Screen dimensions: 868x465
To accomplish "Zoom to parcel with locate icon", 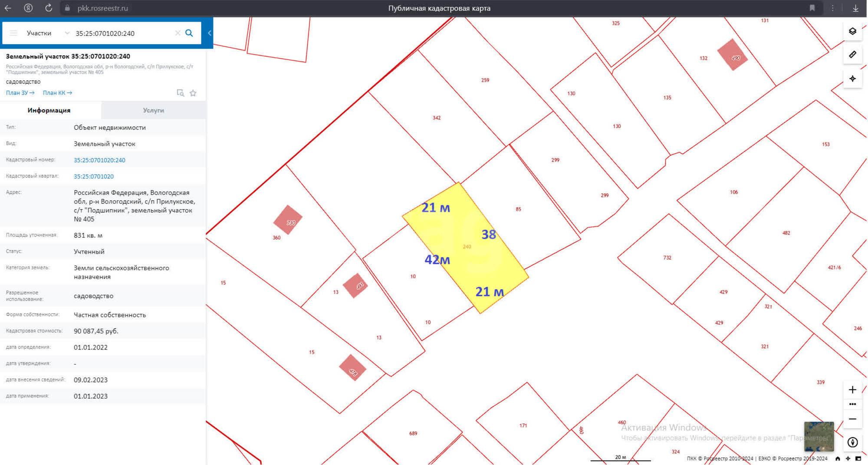I will point(181,93).
